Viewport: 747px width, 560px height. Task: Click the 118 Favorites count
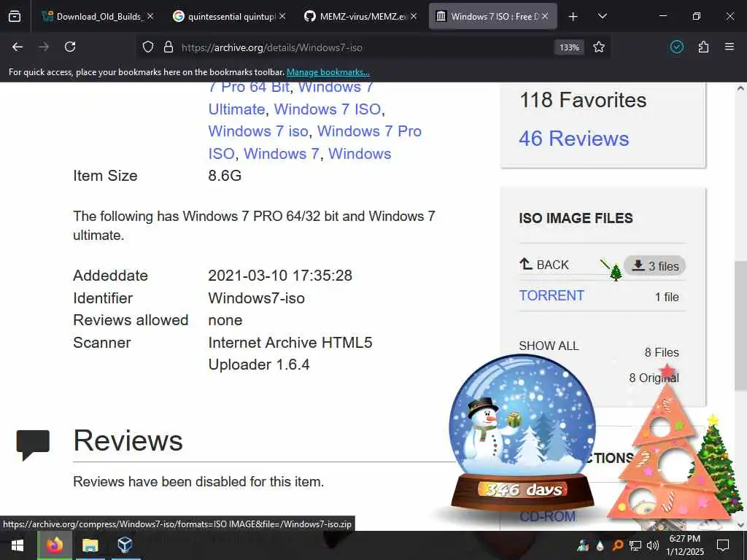coord(583,100)
